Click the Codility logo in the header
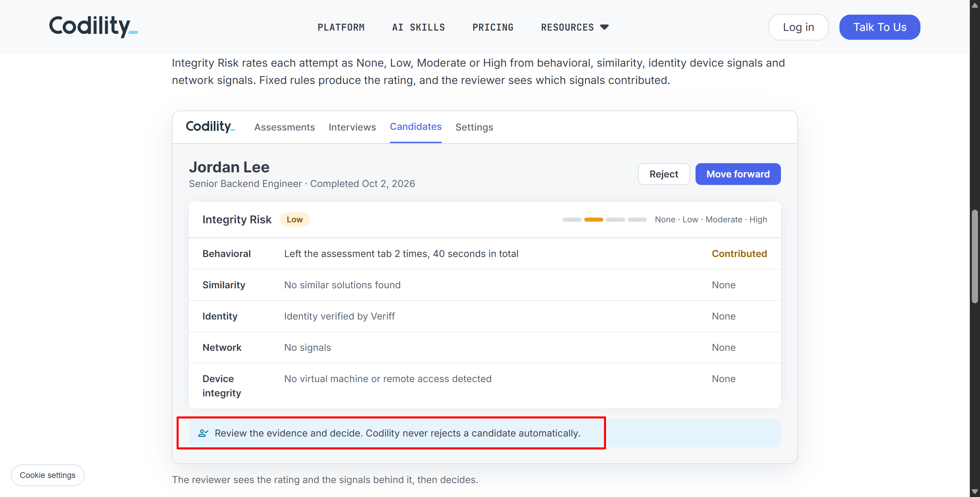Screen dimensions: 980x497 (93, 27)
